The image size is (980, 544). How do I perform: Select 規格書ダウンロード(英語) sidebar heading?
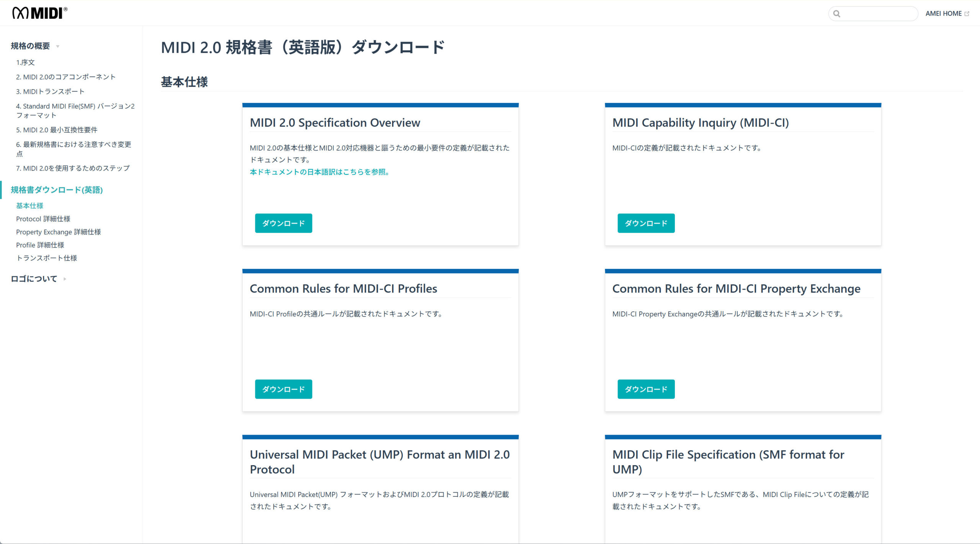[x=57, y=190]
